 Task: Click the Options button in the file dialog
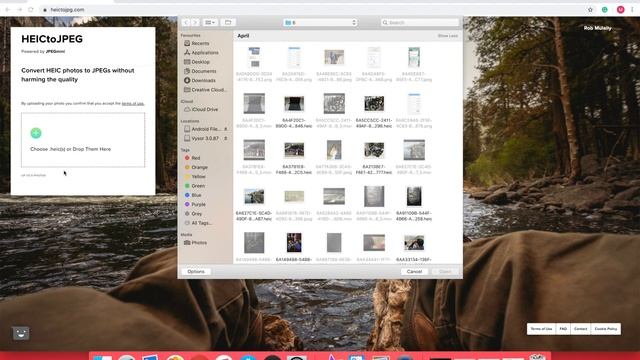pyautogui.click(x=196, y=272)
